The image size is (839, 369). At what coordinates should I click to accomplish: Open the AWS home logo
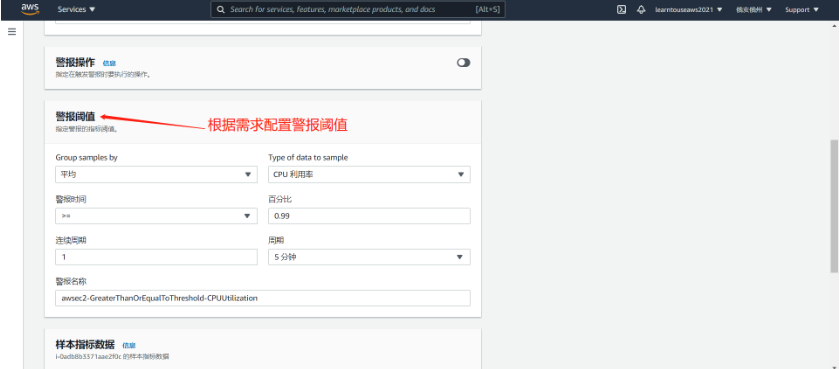(x=30, y=9)
